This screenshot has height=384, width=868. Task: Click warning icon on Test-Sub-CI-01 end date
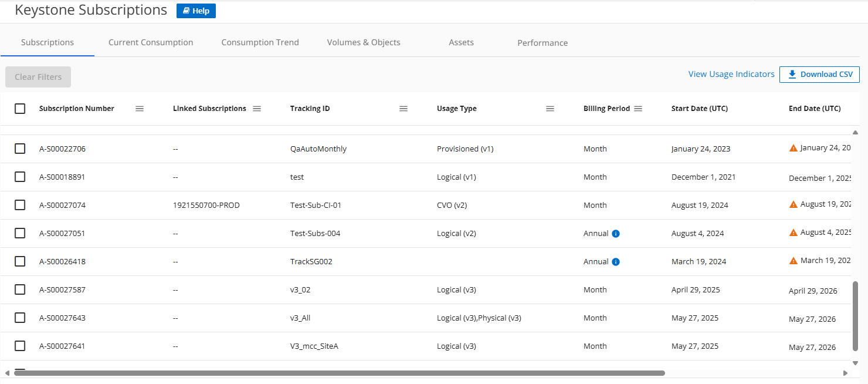tap(794, 204)
